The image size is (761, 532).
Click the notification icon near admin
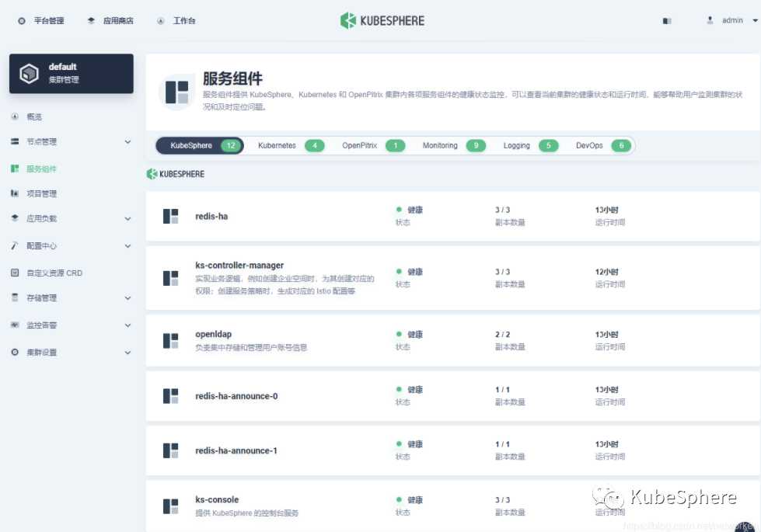click(667, 20)
